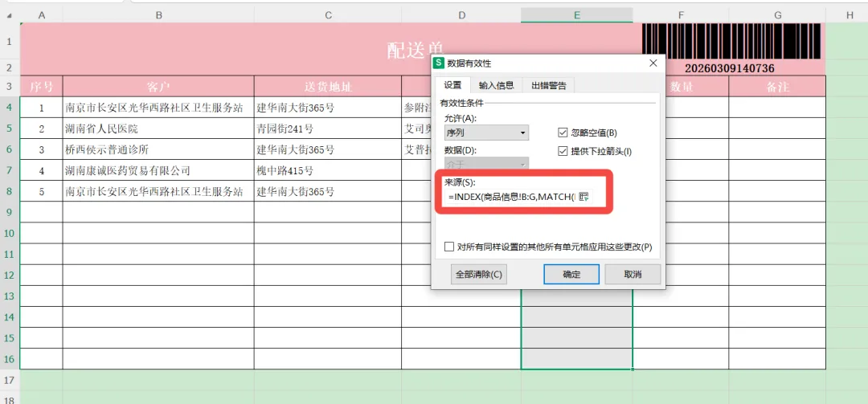
Task: Select column B header
Action: click(158, 15)
